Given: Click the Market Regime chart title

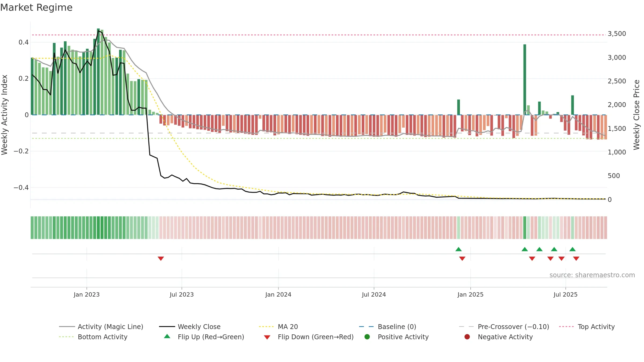Looking at the screenshot, I should point(36,8).
